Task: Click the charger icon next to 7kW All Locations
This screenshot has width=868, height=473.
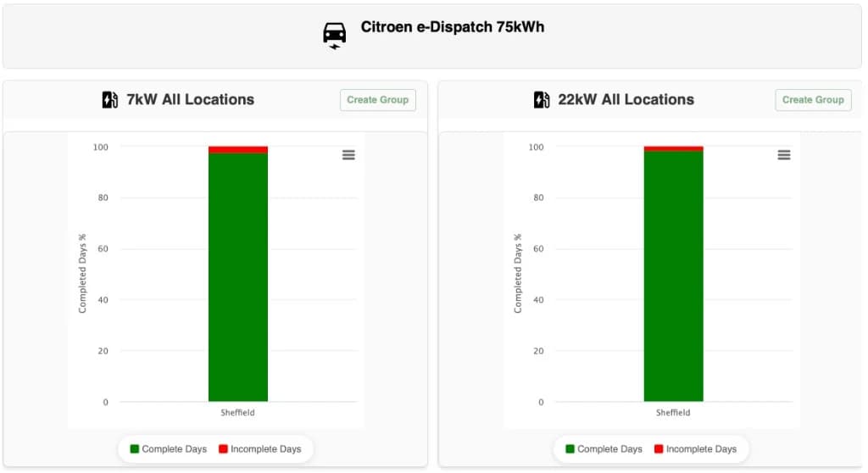Action: pos(110,100)
